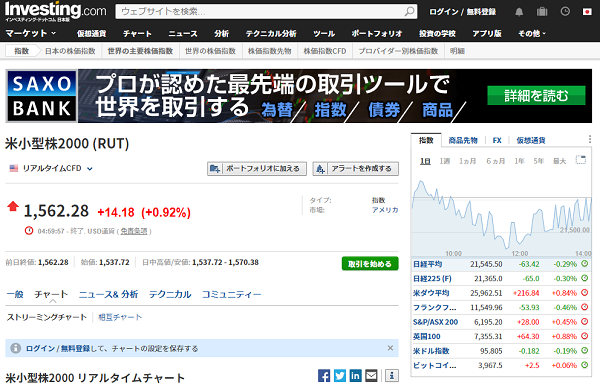
Task: Open the ツール menu
Action: (324, 34)
